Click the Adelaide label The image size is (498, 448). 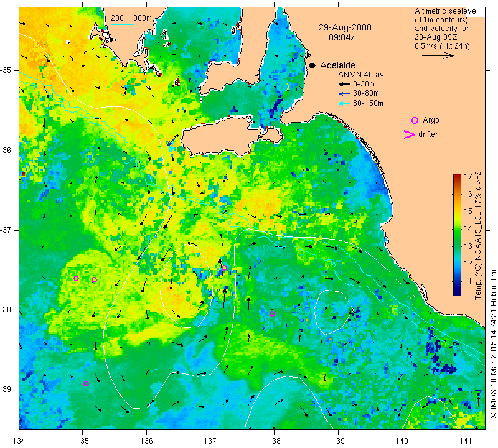pos(337,65)
